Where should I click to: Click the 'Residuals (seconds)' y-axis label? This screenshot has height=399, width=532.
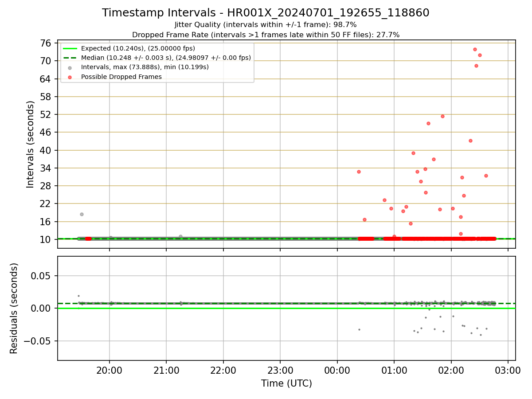coord(14,308)
